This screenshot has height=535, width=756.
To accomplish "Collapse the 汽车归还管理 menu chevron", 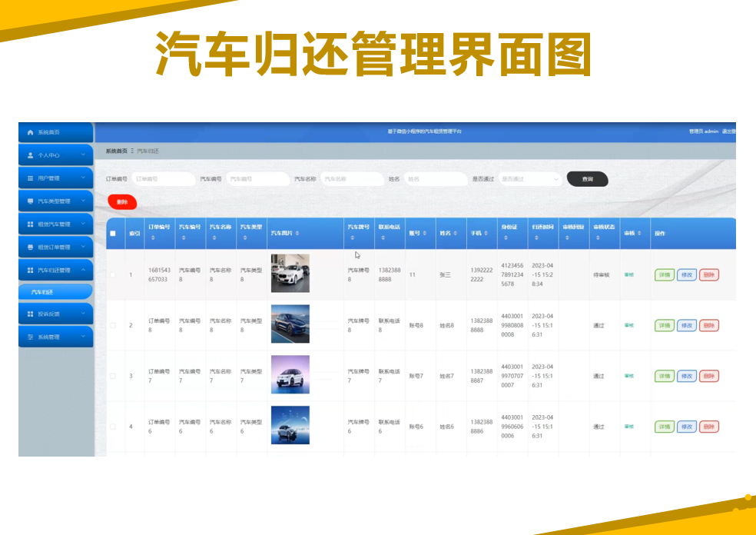I will tap(83, 270).
